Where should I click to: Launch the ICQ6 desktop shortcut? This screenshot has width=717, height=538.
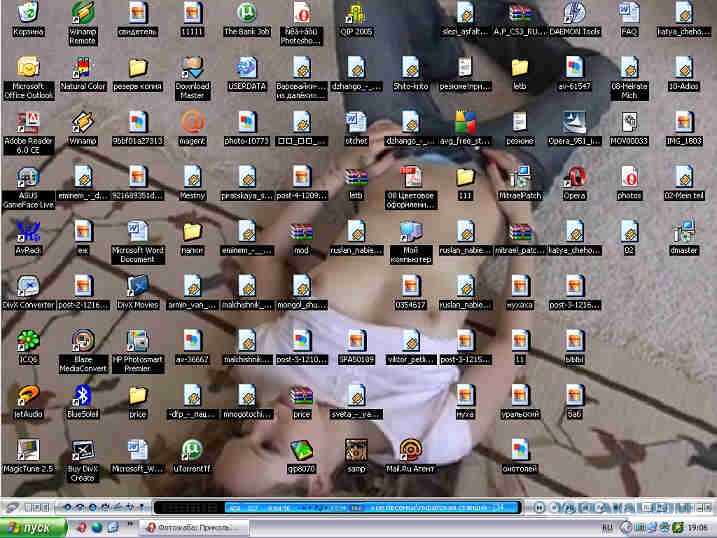[28, 346]
